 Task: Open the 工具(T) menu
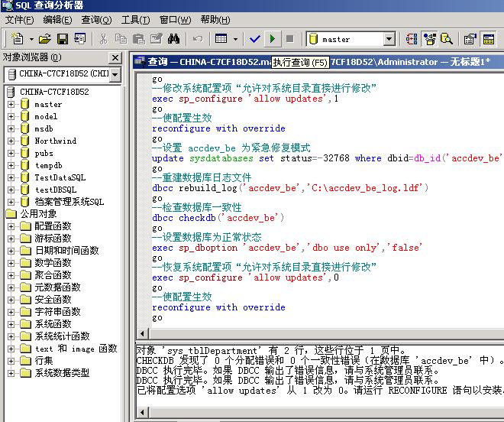tap(135, 20)
